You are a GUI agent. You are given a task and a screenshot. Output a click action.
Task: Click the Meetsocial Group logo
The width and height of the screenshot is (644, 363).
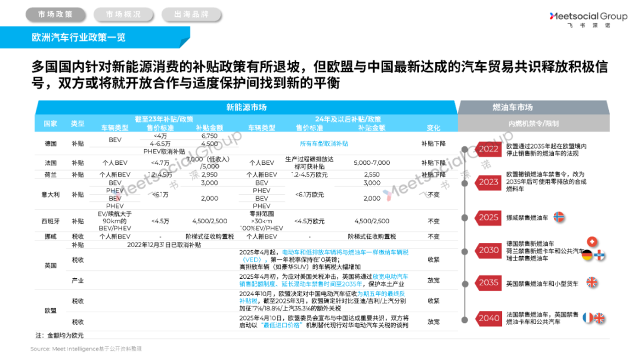pyautogui.click(x=588, y=19)
